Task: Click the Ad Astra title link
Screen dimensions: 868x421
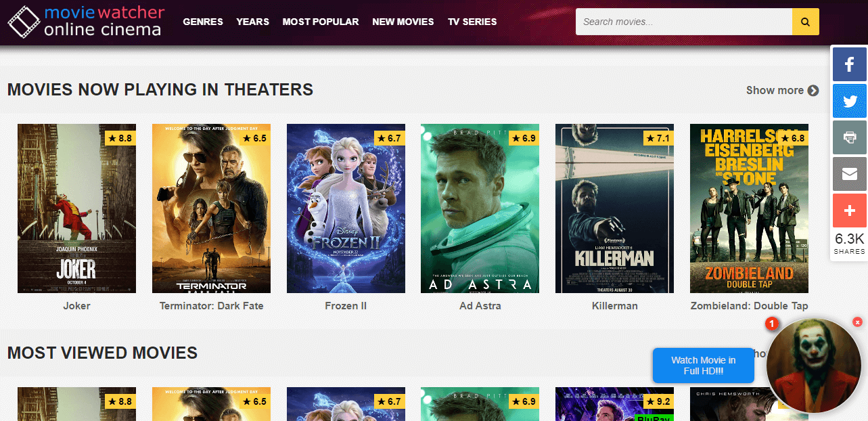Action: [480, 306]
